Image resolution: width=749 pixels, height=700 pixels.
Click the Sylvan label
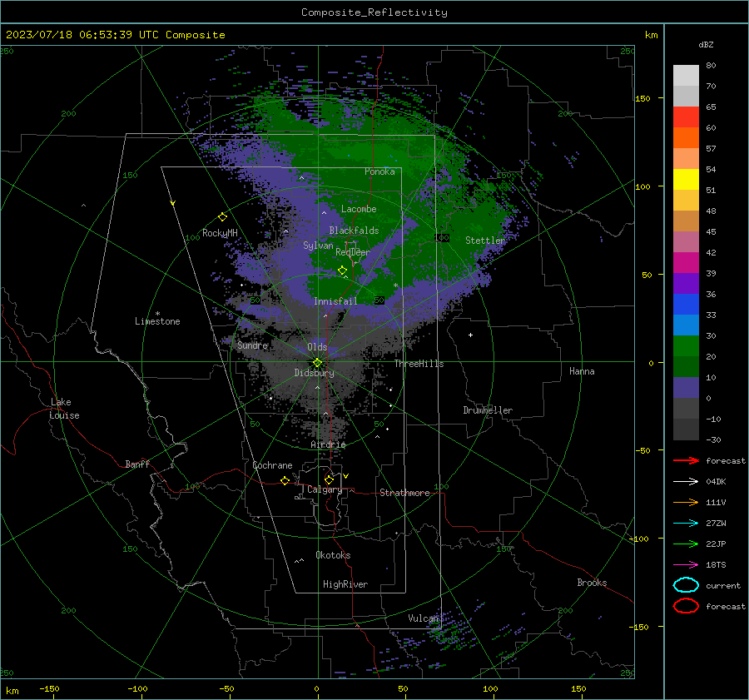click(x=318, y=246)
